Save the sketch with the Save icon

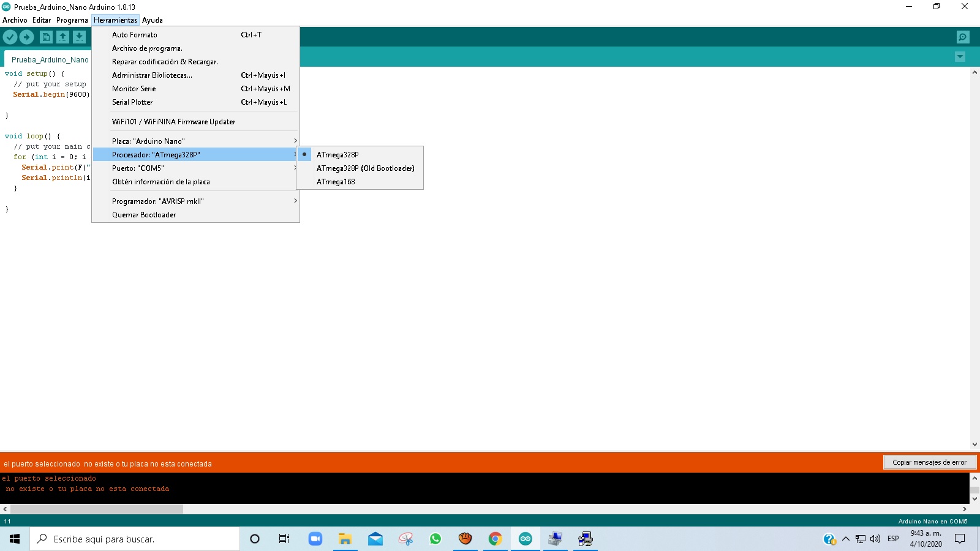tap(79, 37)
